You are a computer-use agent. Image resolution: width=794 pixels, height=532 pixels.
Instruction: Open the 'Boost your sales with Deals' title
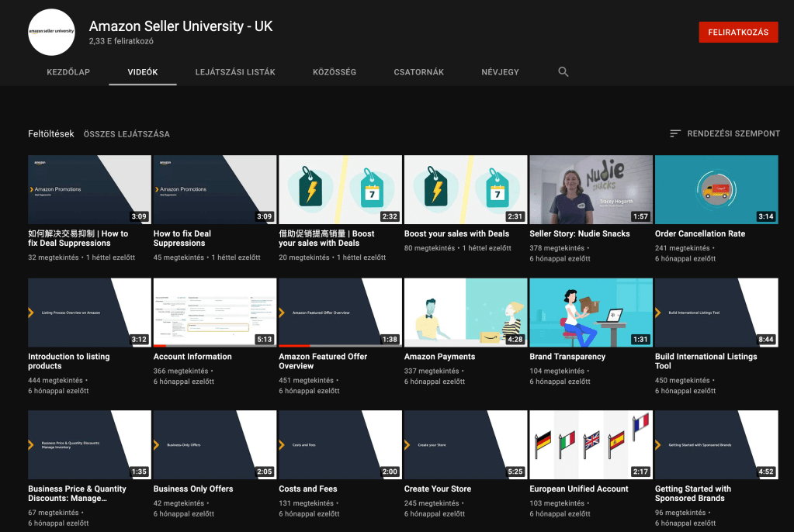[x=456, y=233]
